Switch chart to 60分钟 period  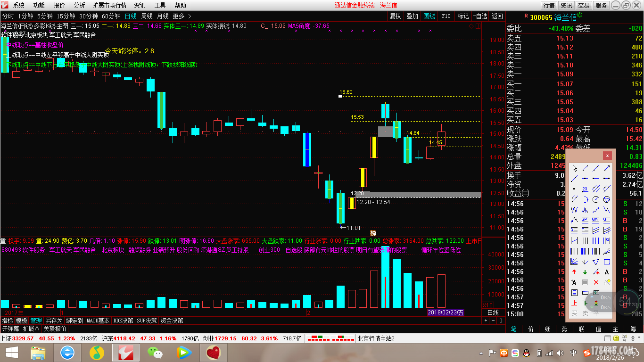pyautogui.click(x=112, y=16)
